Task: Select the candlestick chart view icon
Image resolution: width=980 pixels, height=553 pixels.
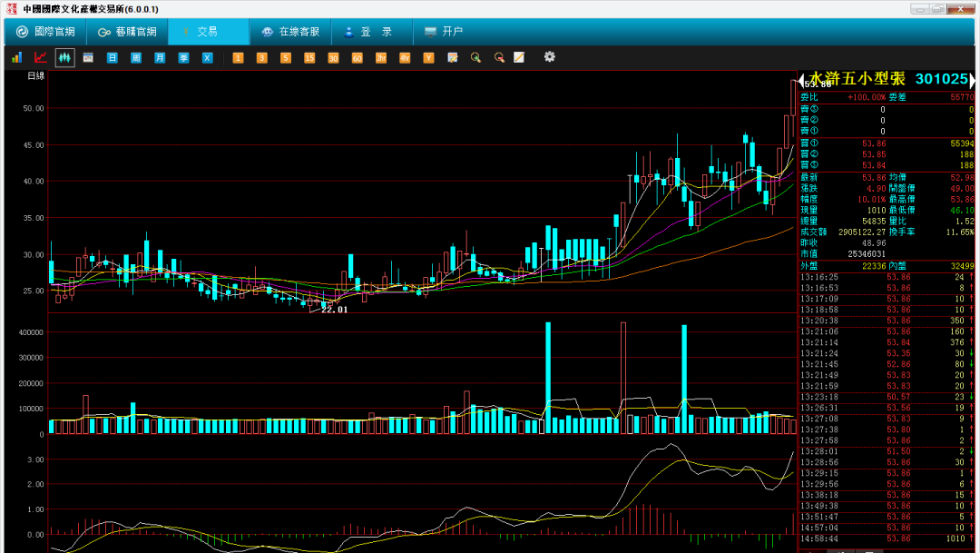Action: [64, 57]
